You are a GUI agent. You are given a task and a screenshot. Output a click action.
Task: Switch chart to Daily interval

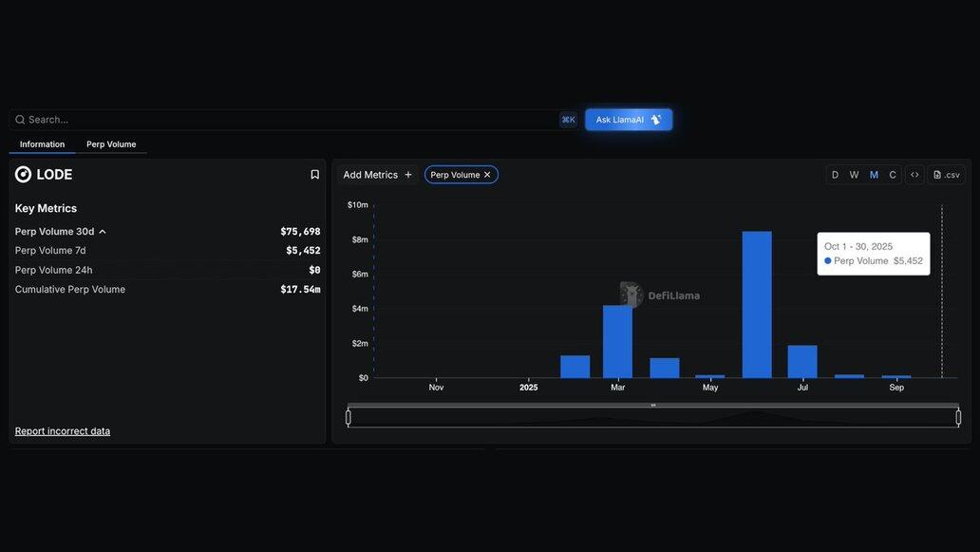[x=835, y=175]
